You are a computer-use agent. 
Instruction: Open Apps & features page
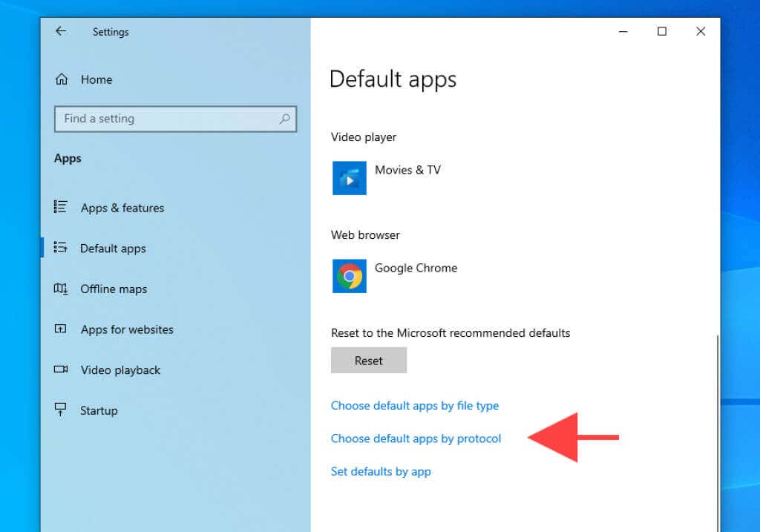click(122, 208)
